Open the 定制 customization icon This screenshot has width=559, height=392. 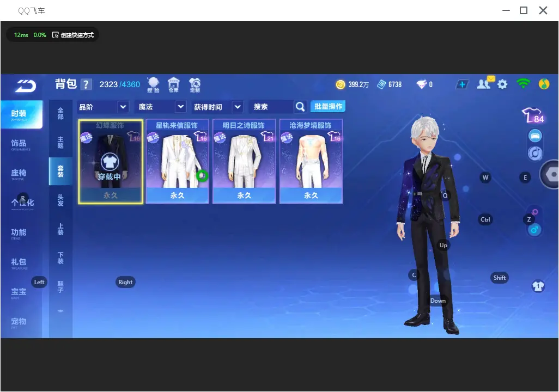click(x=195, y=85)
